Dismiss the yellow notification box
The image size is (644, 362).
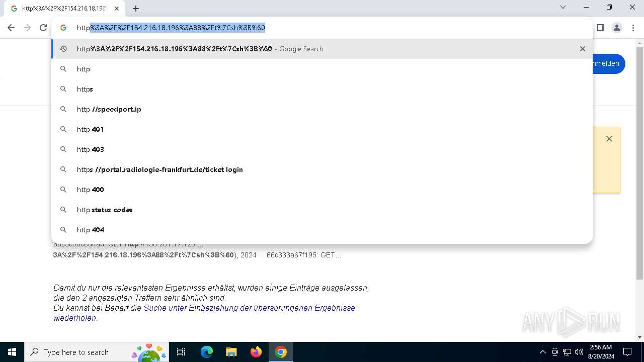click(609, 139)
